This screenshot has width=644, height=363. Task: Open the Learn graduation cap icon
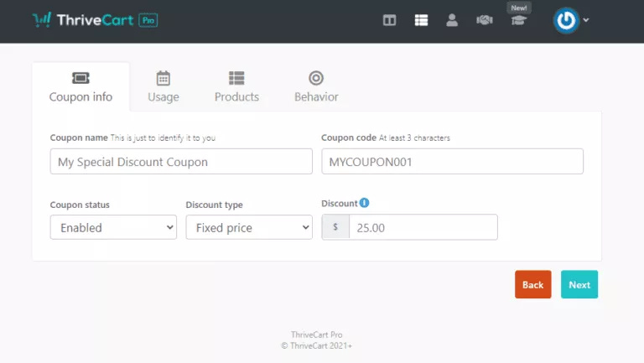(x=519, y=20)
